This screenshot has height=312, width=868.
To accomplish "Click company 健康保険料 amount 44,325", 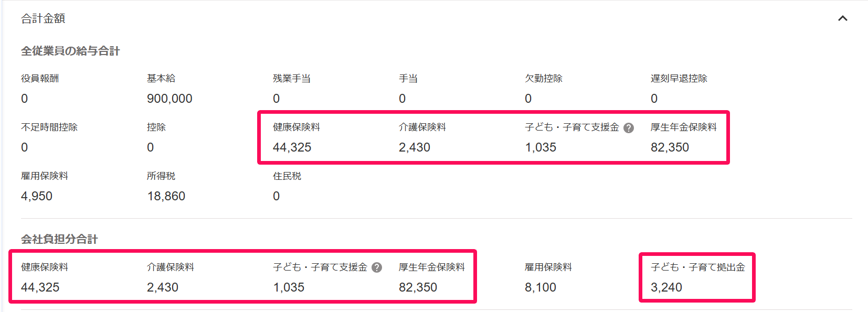I will [x=40, y=287].
